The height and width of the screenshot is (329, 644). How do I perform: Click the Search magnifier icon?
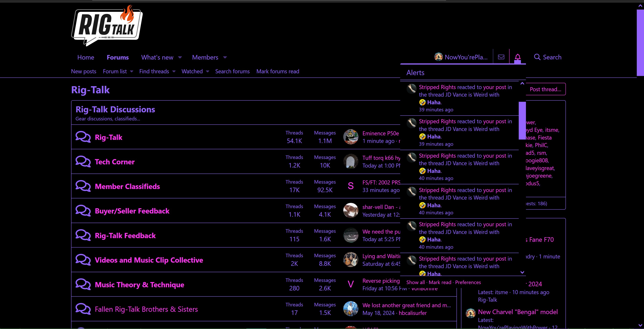pyautogui.click(x=537, y=57)
